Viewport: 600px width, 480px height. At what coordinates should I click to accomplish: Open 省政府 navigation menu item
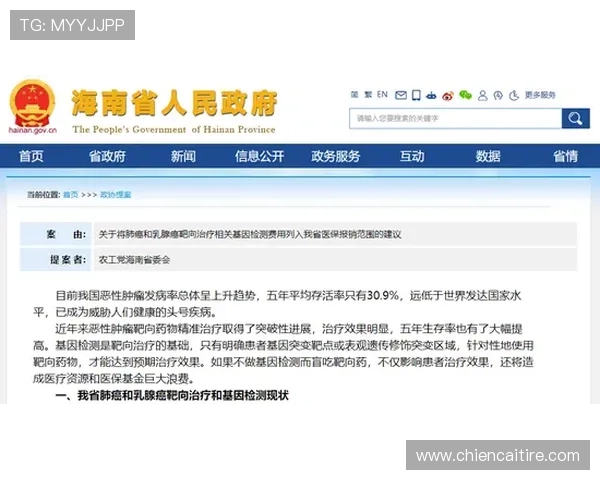tap(107, 156)
